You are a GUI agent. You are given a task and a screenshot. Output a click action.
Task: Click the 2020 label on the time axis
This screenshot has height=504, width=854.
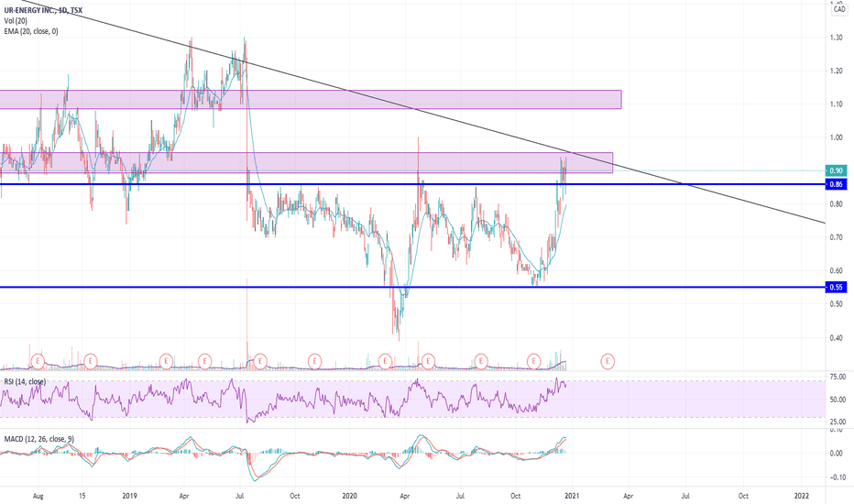coord(350,496)
